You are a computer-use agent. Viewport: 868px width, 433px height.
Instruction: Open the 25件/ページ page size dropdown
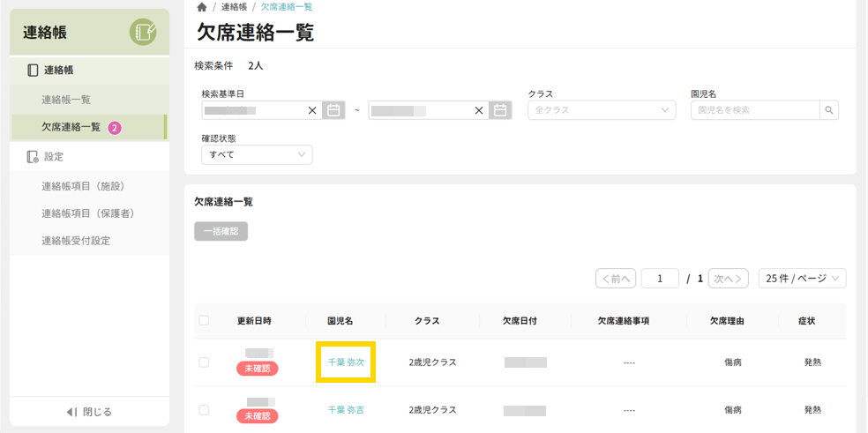(802, 279)
